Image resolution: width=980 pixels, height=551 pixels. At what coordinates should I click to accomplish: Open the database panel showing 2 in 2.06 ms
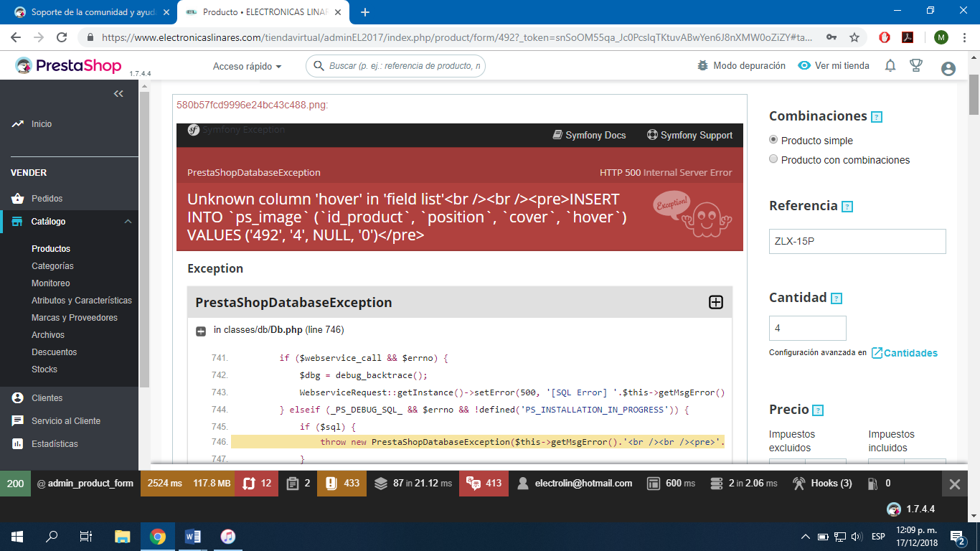point(743,484)
